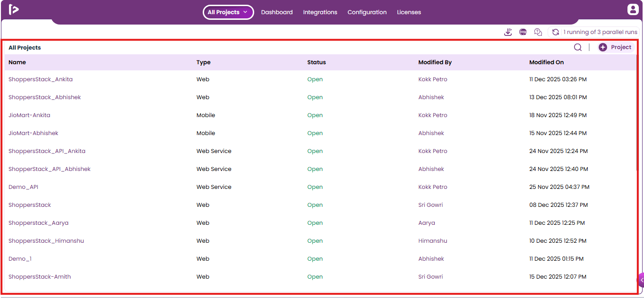Click the date '18 Nov 2025 12:49 PM'
This screenshot has height=298, width=644.
(558, 115)
